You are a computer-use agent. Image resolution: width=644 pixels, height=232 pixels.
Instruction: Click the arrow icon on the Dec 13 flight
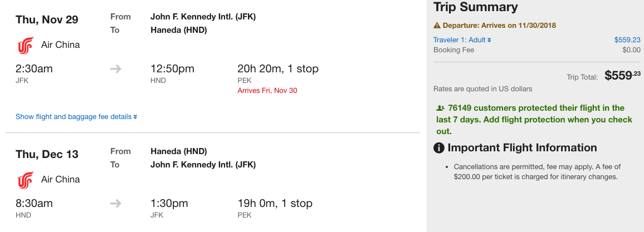coord(116,203)
